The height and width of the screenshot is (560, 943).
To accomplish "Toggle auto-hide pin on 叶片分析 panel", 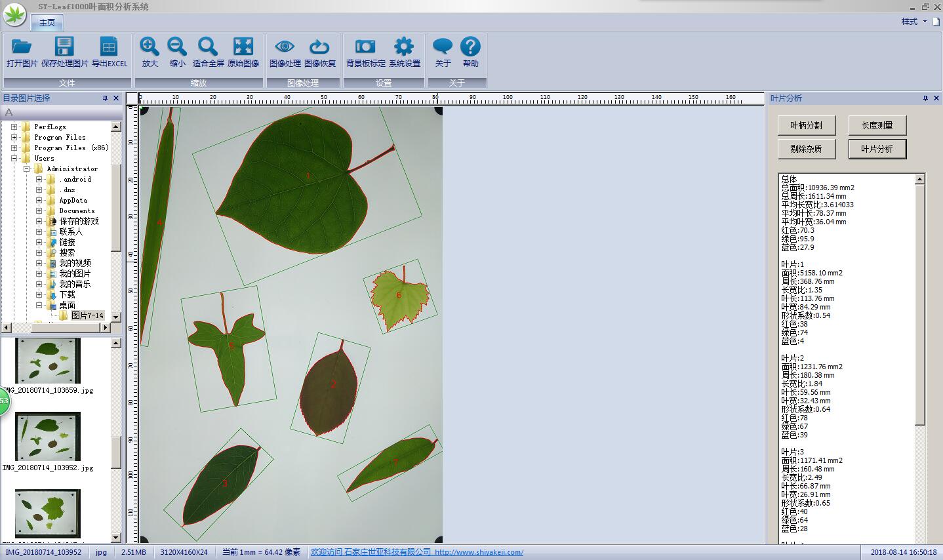I will tap(927, 98).
